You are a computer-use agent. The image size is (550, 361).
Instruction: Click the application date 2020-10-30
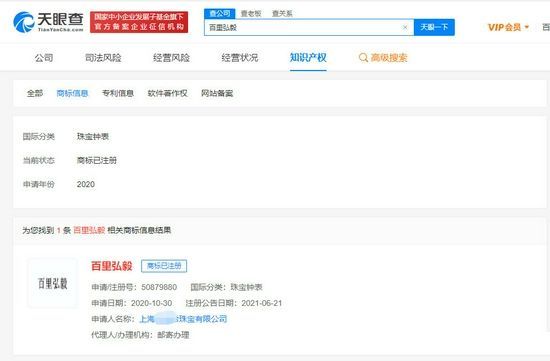point(152,303)
